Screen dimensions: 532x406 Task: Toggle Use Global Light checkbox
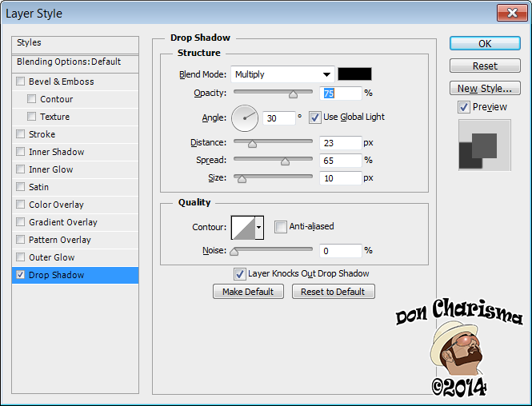click(x=315, y=117)
